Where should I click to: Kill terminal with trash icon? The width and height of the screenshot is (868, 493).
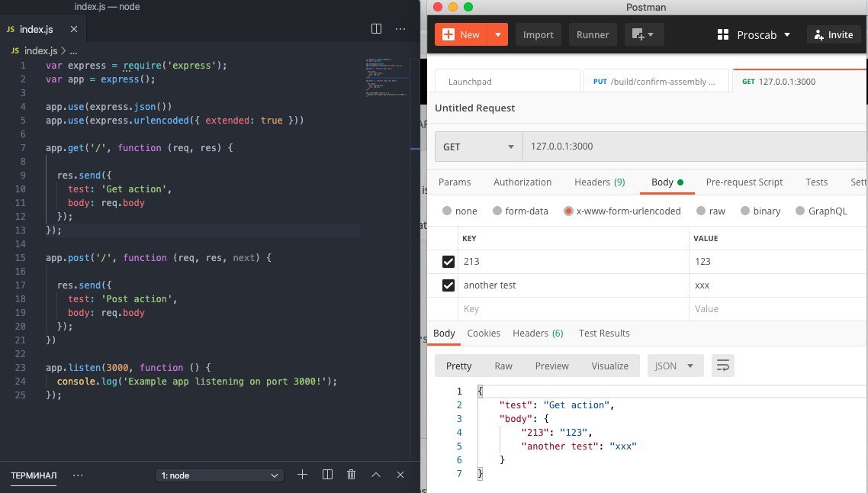(x=351, y=475)
